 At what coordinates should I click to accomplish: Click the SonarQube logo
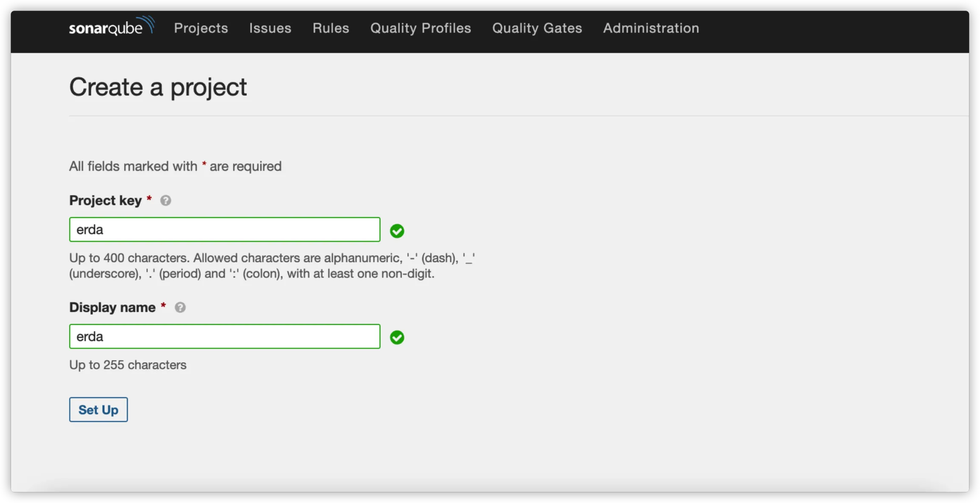point(111,27)
